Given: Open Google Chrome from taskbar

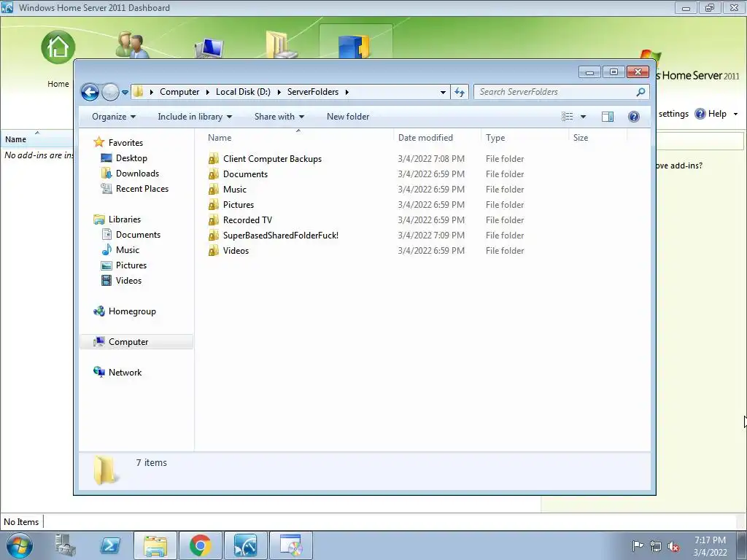Looking at the screenshot, I should (200, 545).
